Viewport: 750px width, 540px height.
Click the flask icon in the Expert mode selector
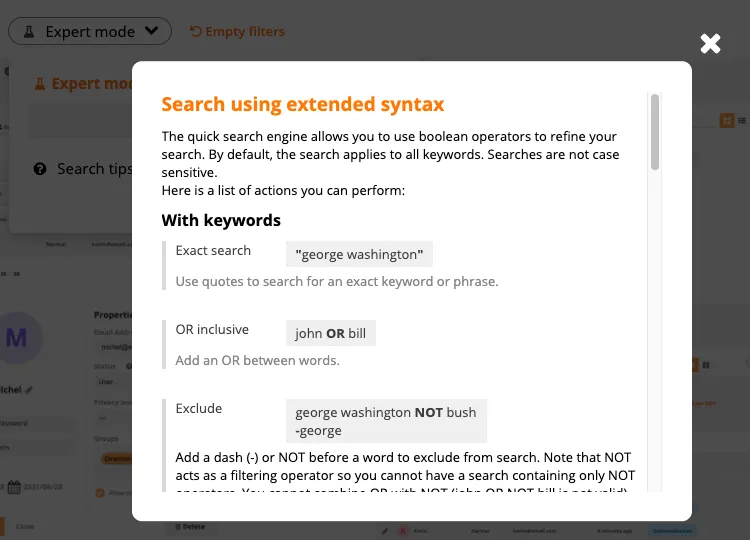tap(30, 32)
